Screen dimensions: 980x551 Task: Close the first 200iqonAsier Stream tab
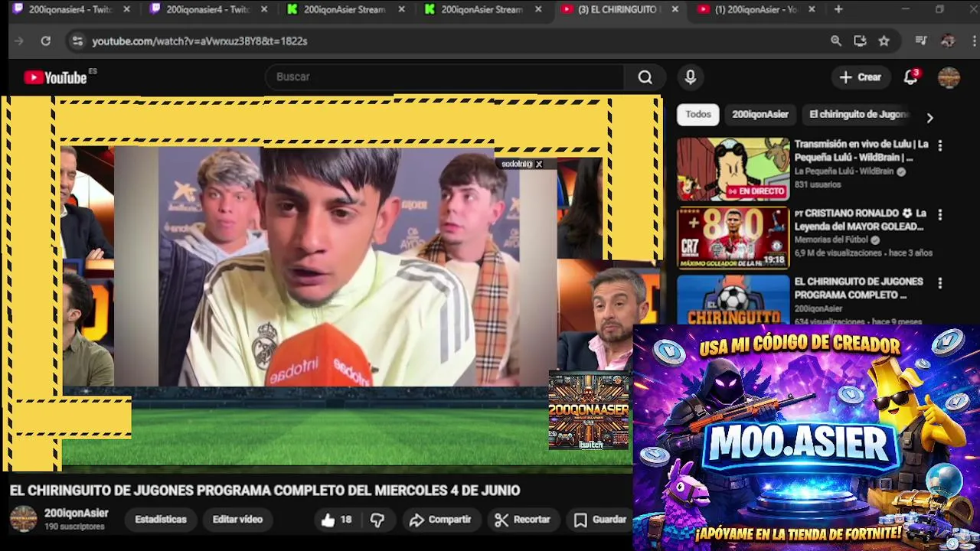pyautogui.click(x=401, y=9)
